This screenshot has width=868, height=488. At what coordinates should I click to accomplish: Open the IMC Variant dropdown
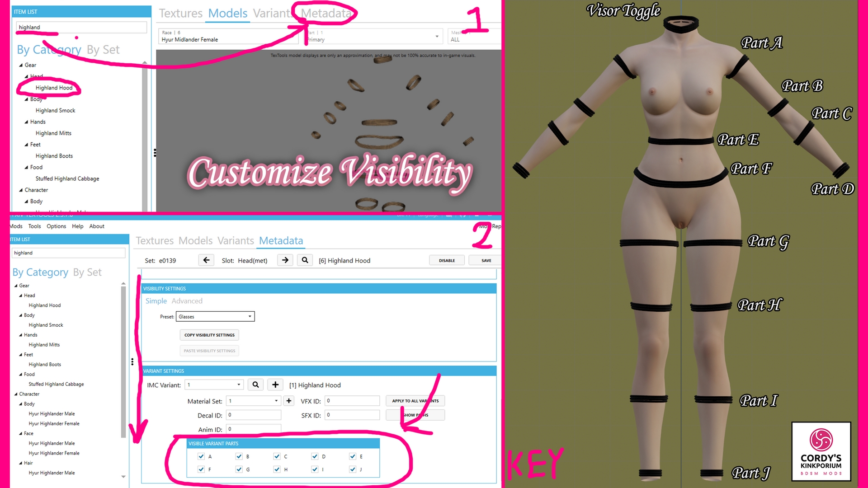pyautogui.click(x=214, y=385)
